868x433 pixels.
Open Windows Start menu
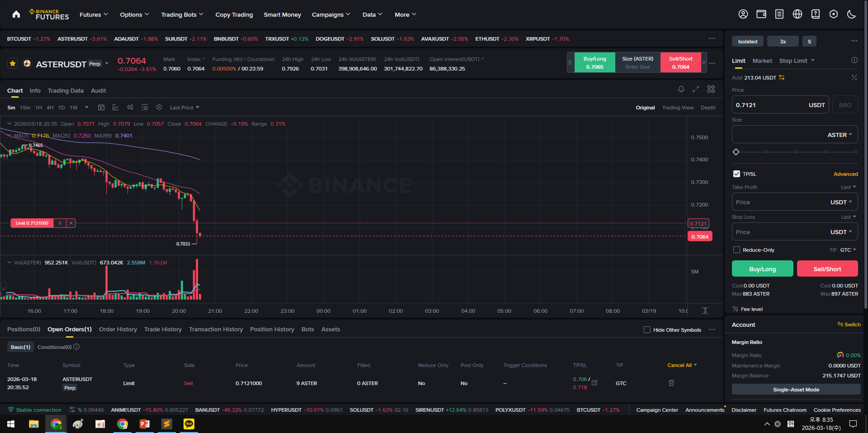click(11, 424)
